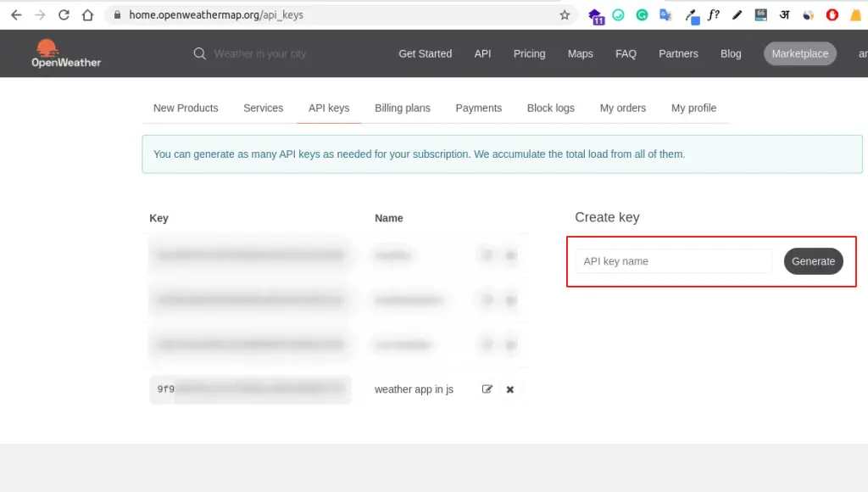This screenshot has height=492, width=868.
Task: Open the browser home page icon
Action: (87, 15)
